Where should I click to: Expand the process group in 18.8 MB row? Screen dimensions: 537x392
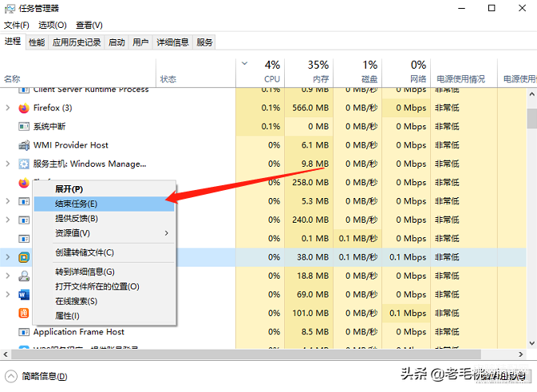[7, 275]
